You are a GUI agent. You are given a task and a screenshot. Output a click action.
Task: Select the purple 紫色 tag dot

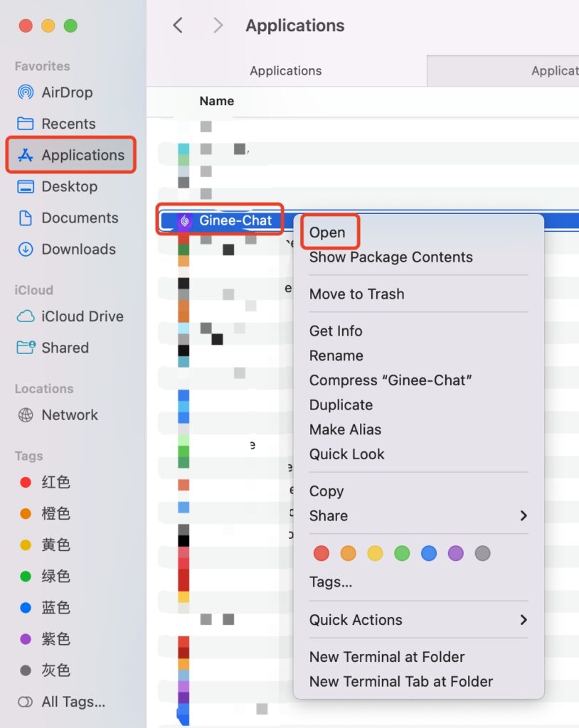26,639
